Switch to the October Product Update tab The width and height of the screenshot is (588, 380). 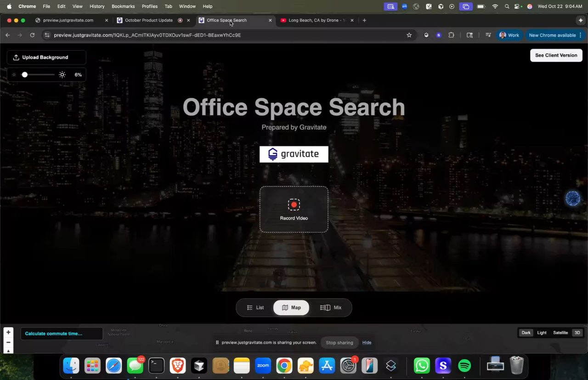click(149, 20)
